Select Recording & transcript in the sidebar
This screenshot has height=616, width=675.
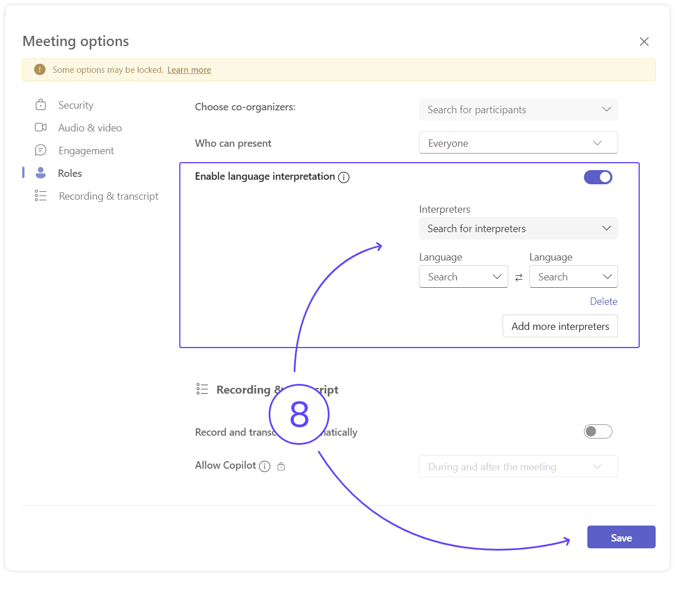click(x=108, y=196)
